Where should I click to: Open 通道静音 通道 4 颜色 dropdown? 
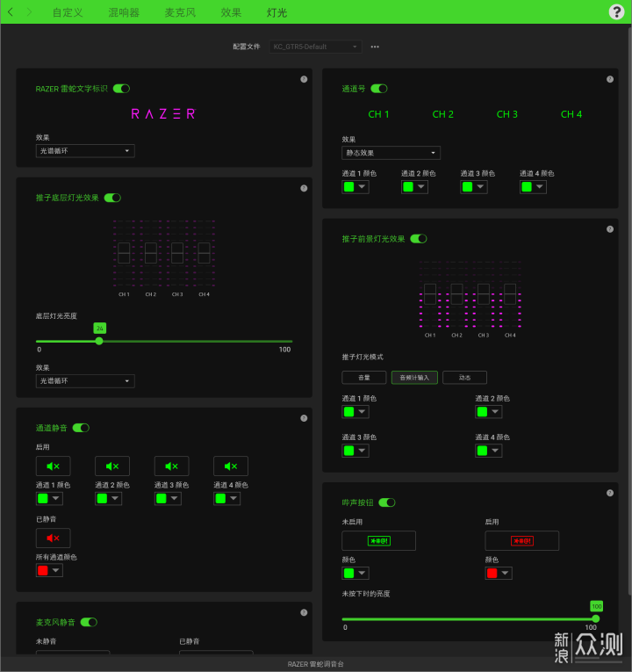pyautogui.click(x=227, y=498)
